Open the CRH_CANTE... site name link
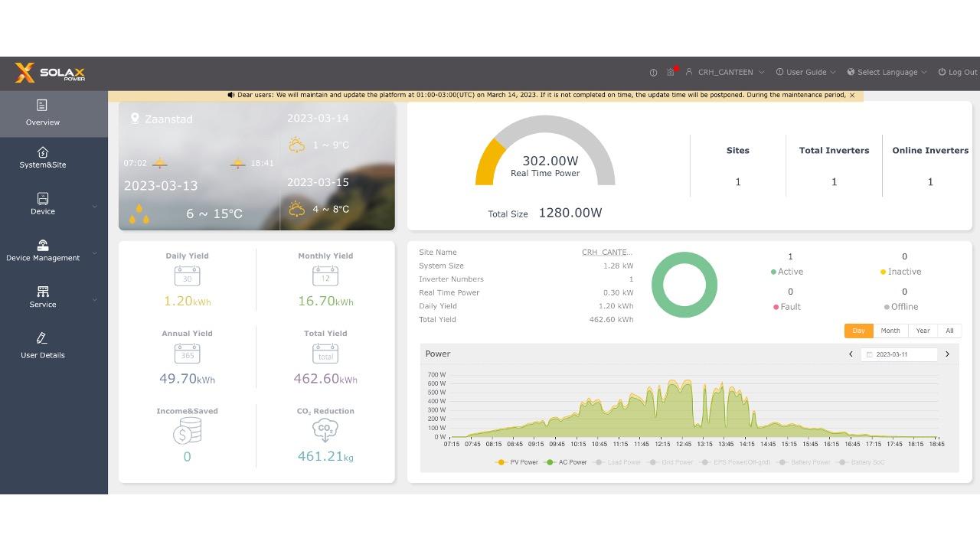Viewport: 980px width, 551px height. (x=606, y=253)
